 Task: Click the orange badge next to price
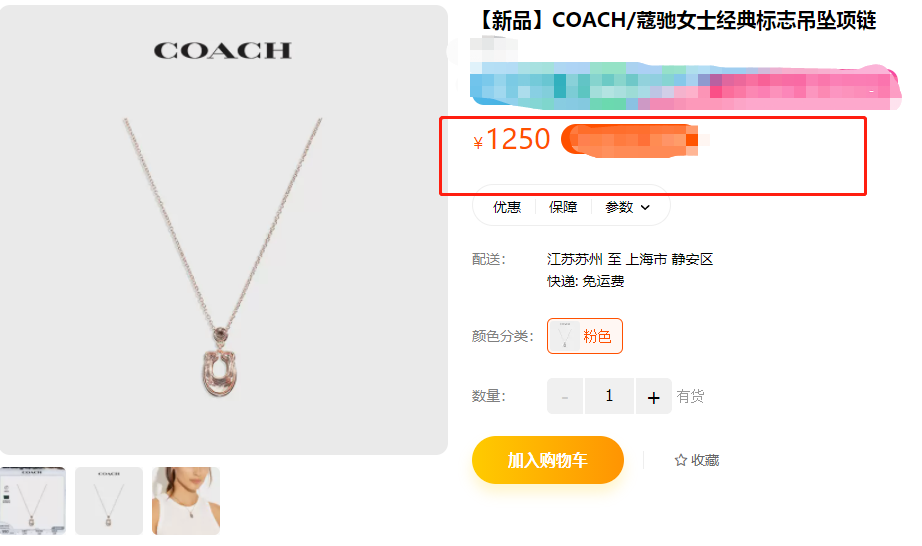click(629, 141)
